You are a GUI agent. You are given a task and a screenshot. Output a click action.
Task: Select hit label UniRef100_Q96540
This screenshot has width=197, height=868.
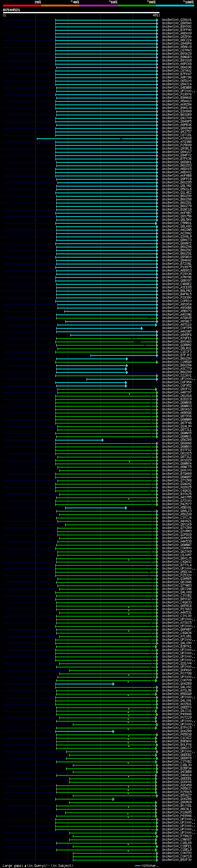[x=176, y=23]
